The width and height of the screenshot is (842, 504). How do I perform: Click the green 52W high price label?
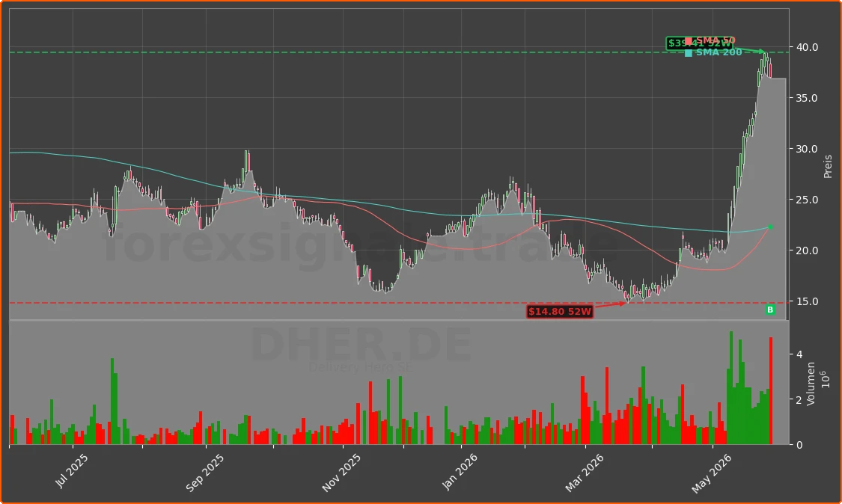tap(699, 43)
